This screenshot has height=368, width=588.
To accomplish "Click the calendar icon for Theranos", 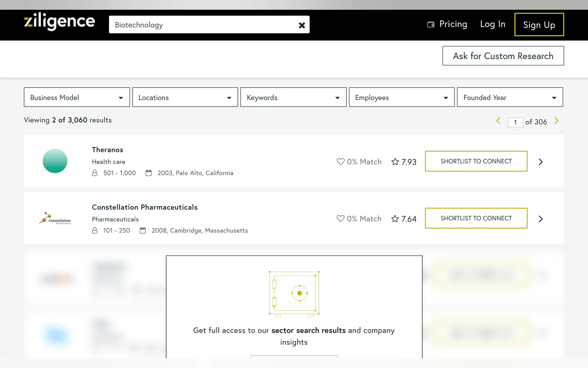I will tap(149, 173).
